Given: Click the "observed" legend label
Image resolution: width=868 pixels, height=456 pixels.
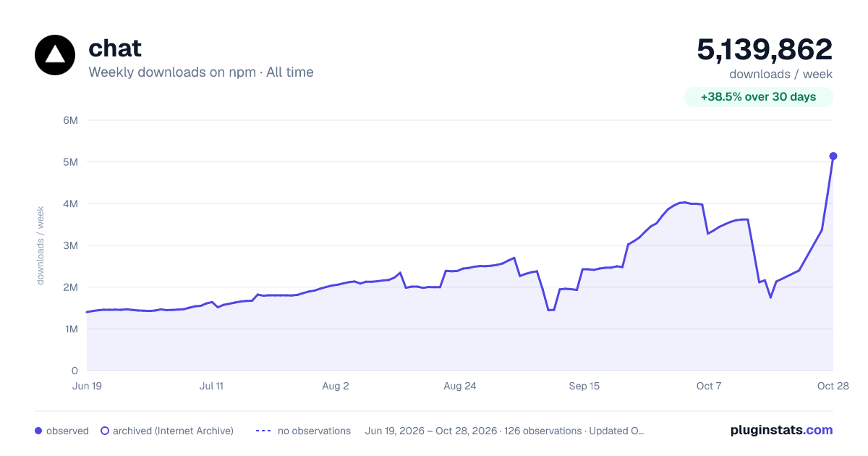Looking at the screenshot, I should [67, 431].
